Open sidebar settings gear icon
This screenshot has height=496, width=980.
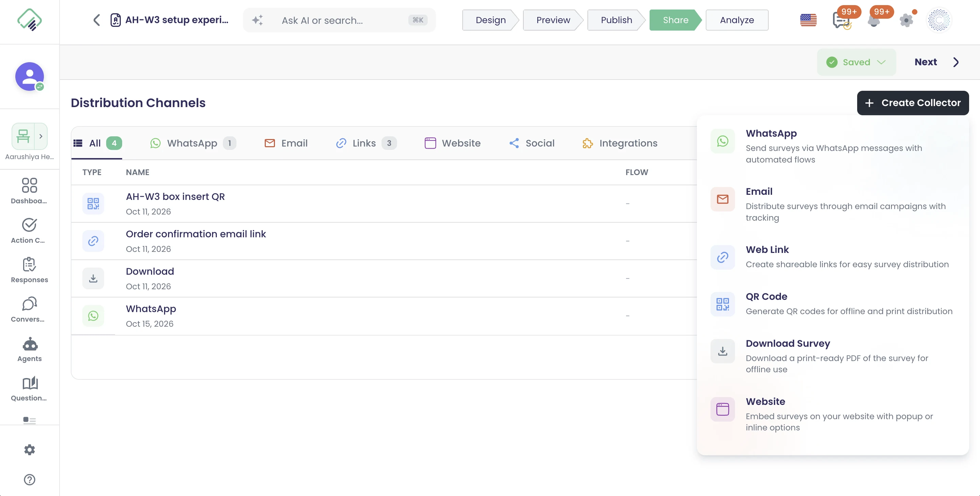point(29,450)
